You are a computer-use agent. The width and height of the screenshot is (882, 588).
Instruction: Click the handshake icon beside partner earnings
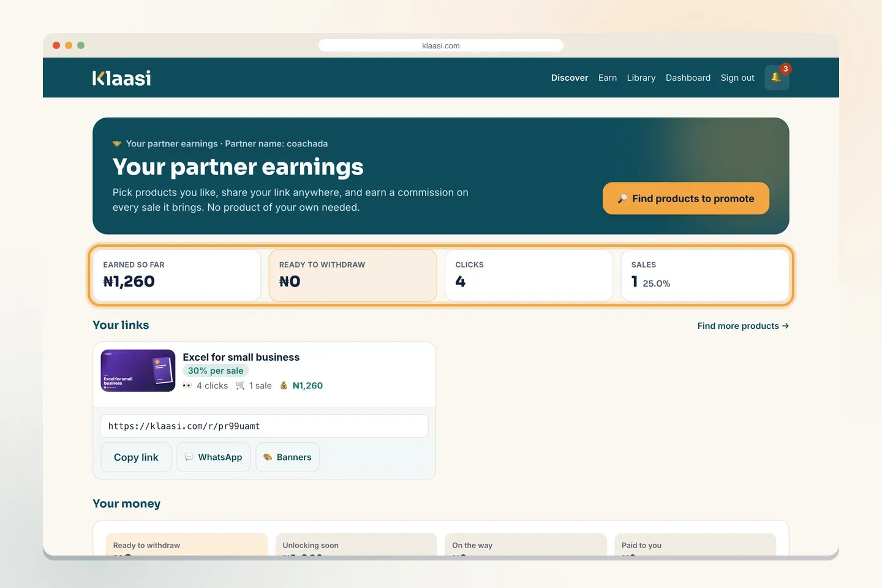click(x=117, y=143)
